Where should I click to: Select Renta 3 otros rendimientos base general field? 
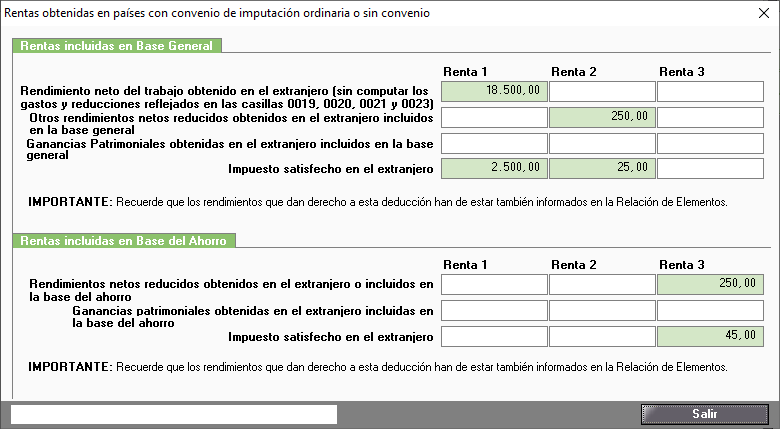pyautogui.click(x=710, y=117)
